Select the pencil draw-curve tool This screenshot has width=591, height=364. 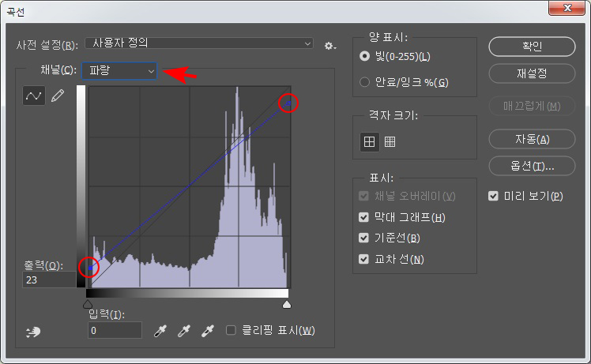pyautogui.click(x=58, y=96)
